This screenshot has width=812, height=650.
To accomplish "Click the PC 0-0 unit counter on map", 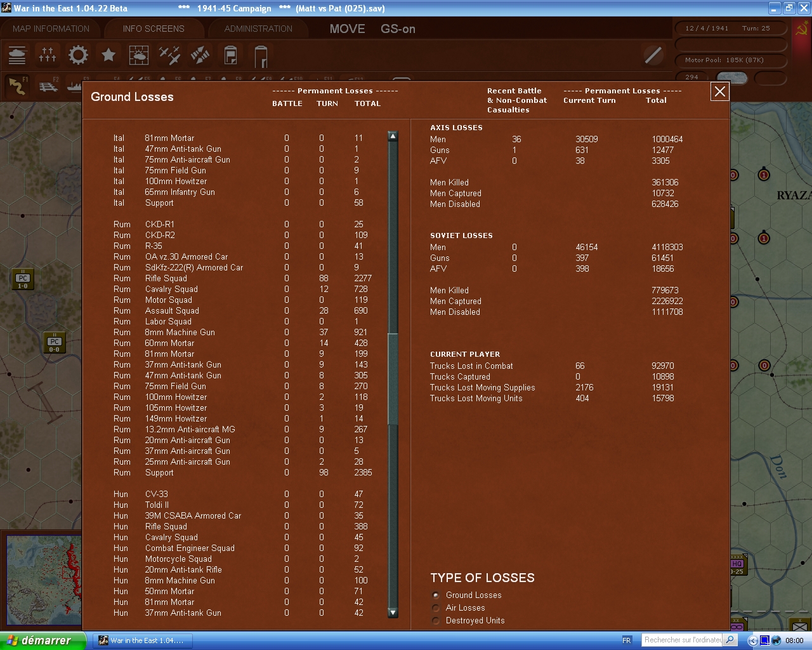I will 55,343.
